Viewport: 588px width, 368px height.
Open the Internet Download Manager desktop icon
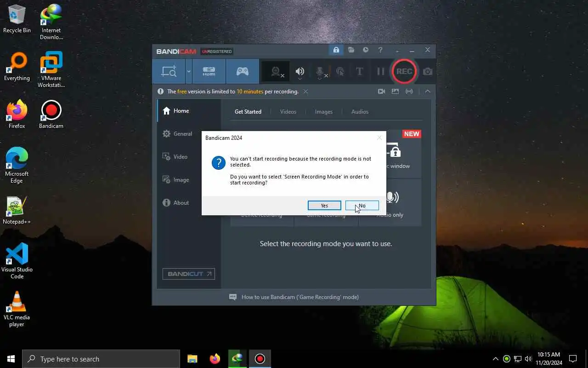tap(51, 22)
